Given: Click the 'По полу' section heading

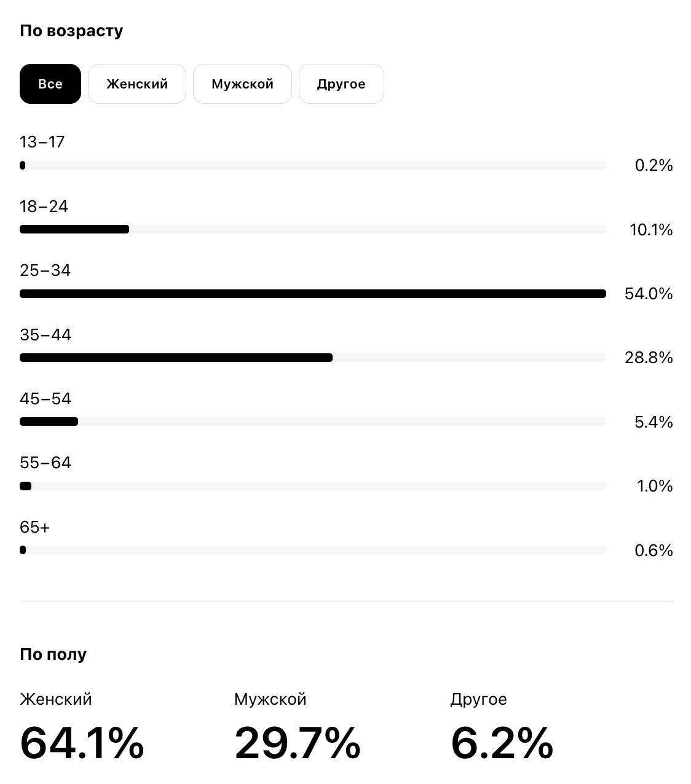Looking at the screenshot, I should point(53,654).
